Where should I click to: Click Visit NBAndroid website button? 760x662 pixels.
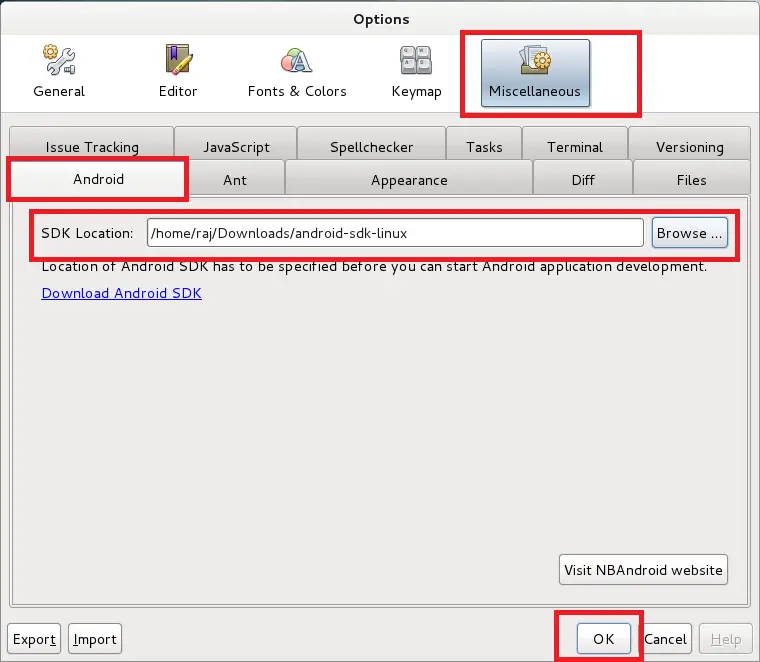coord(643,570)
